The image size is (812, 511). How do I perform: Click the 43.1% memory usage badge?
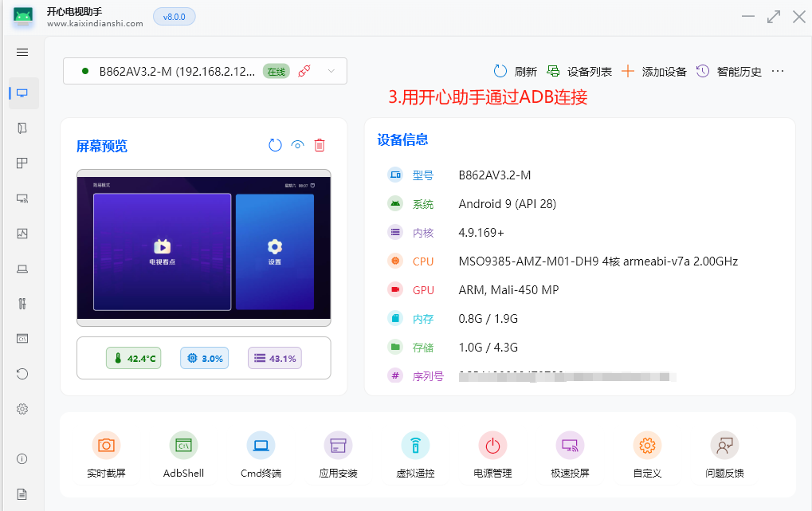click(x=275, y=358)
